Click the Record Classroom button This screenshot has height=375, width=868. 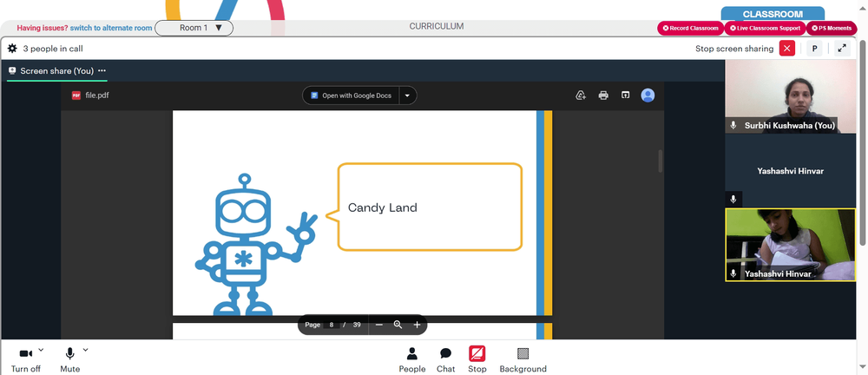690,29
